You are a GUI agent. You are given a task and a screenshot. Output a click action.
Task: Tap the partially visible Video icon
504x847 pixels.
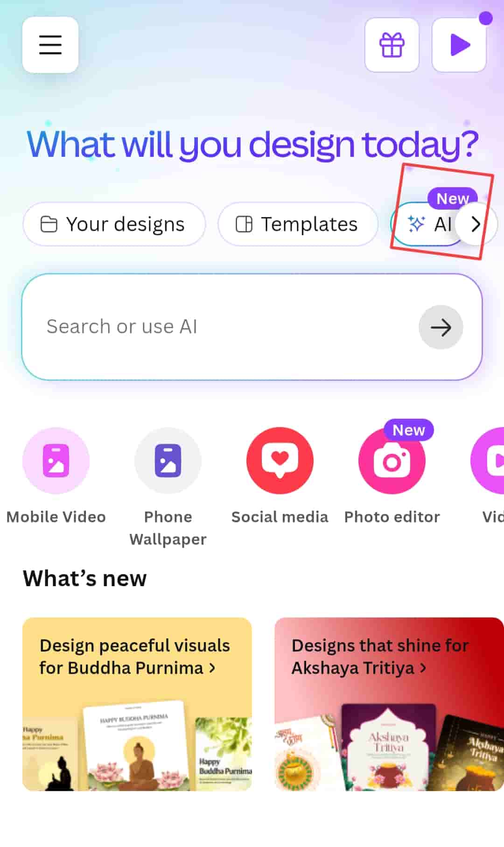(488, 461)
